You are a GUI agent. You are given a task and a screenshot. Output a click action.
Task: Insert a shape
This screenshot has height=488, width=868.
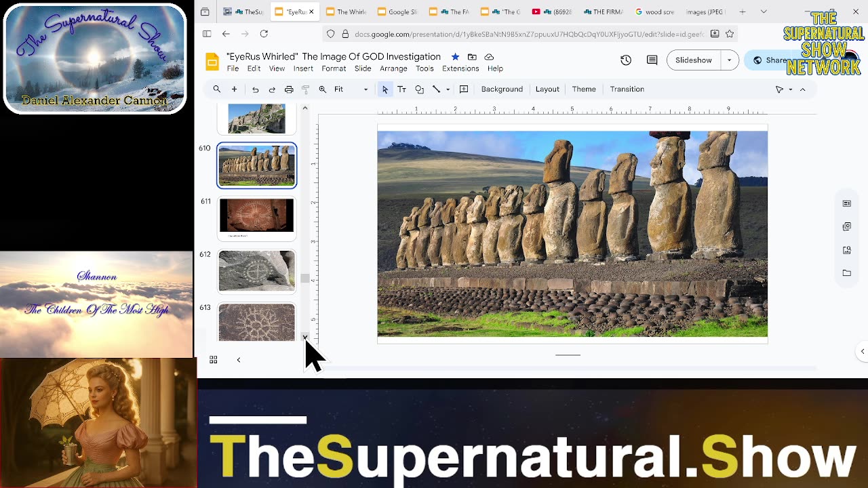(x=419, y=89)
